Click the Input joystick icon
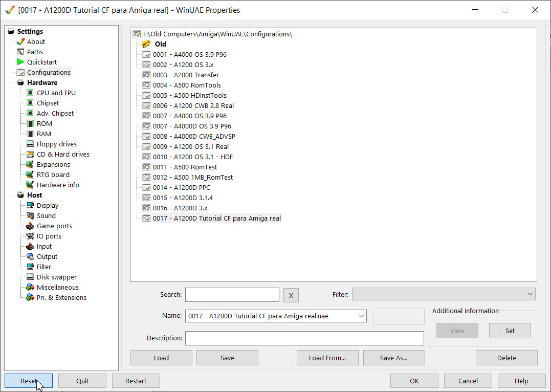This screenshot has width=551, height=392. pos(30,247)
